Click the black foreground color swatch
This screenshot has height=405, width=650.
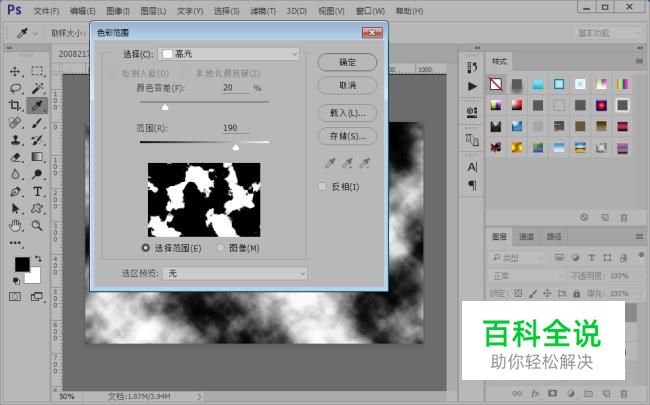coord(22,264)
